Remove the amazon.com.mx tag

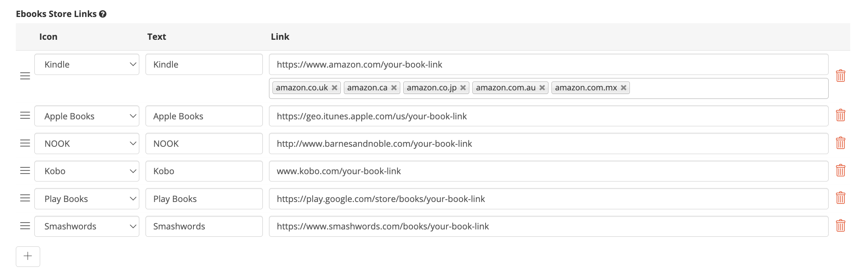(623, 88)
